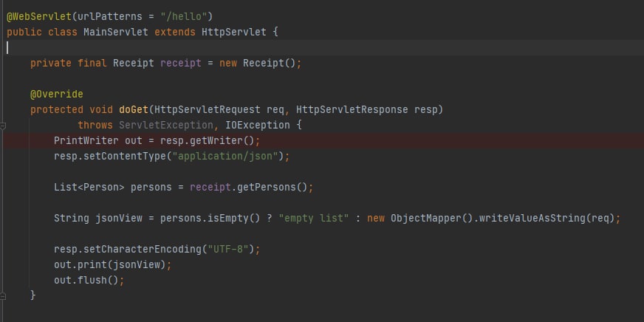Image resolution: width=644 pixels, height=322 pixels.
Task: Click the @WebServlet annotation
Action: coord(39,17)
